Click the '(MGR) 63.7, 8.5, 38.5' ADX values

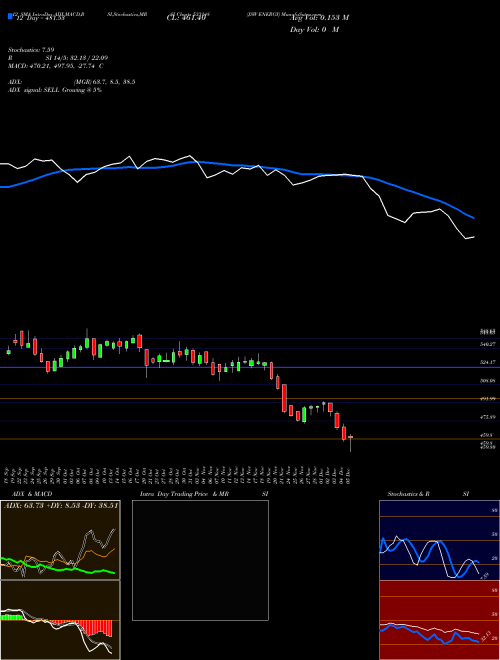(104, 82)
